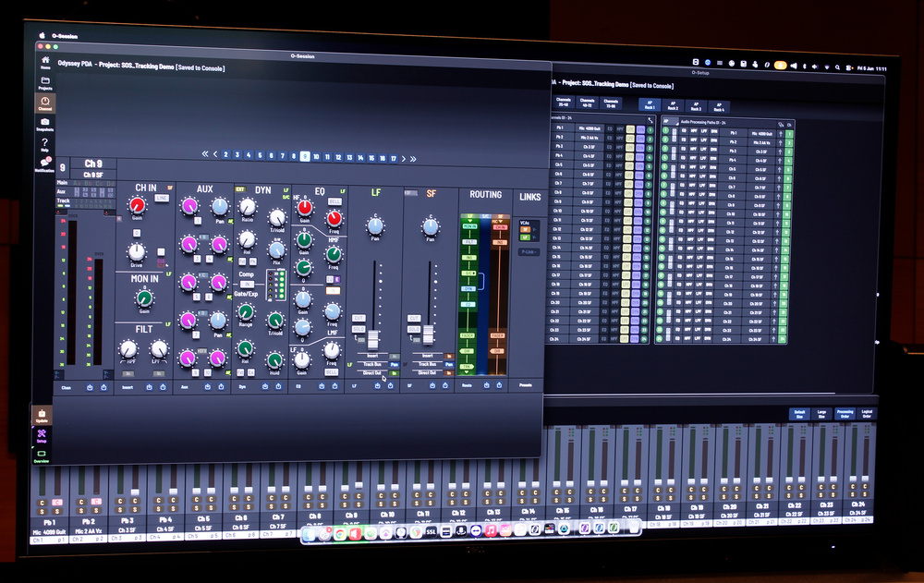This screenshot has height=583, width=924.
Task: Go to the previous channel with the single left arrow
Action: 215,154
